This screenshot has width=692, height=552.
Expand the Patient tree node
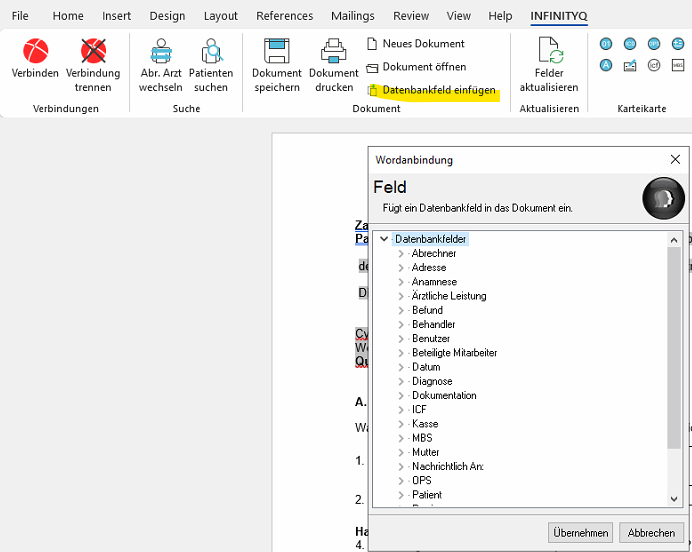click(x=401, y=495)
